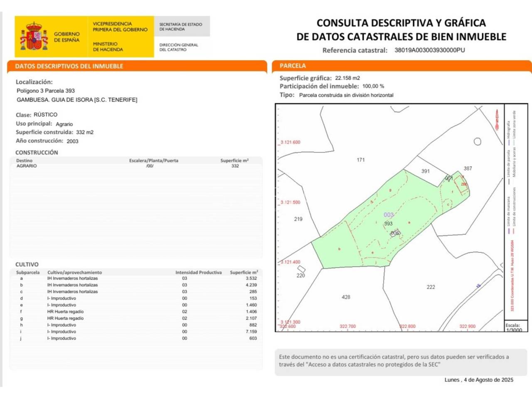Click the Ministerio de Hacienda logo text

(x=108, y=47)
